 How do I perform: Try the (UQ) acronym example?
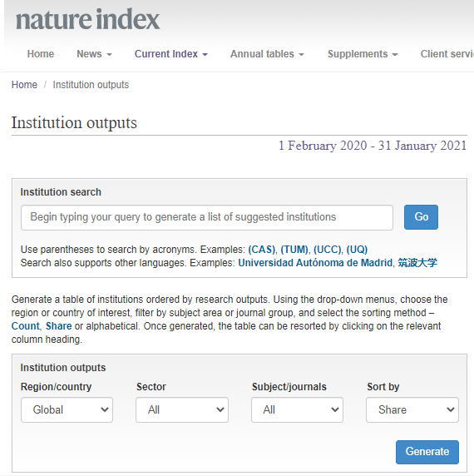point(357,250)
